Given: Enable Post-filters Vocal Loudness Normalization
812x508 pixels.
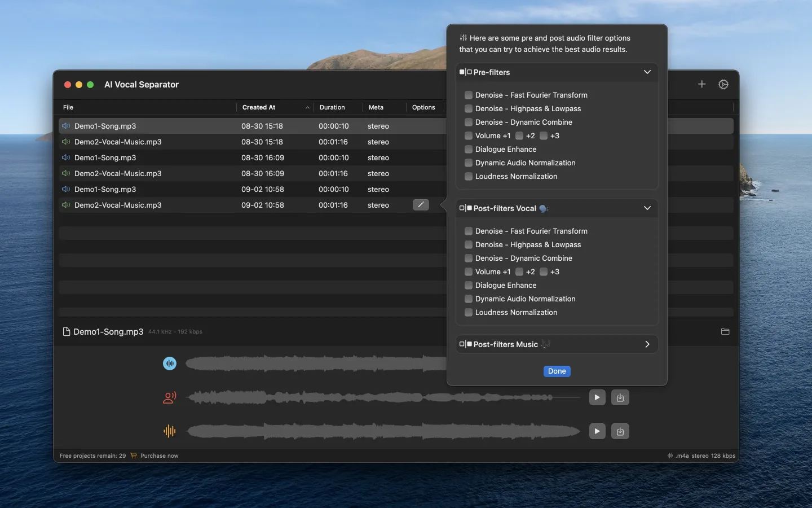Looking at the screenshot, I should [469, 312].
